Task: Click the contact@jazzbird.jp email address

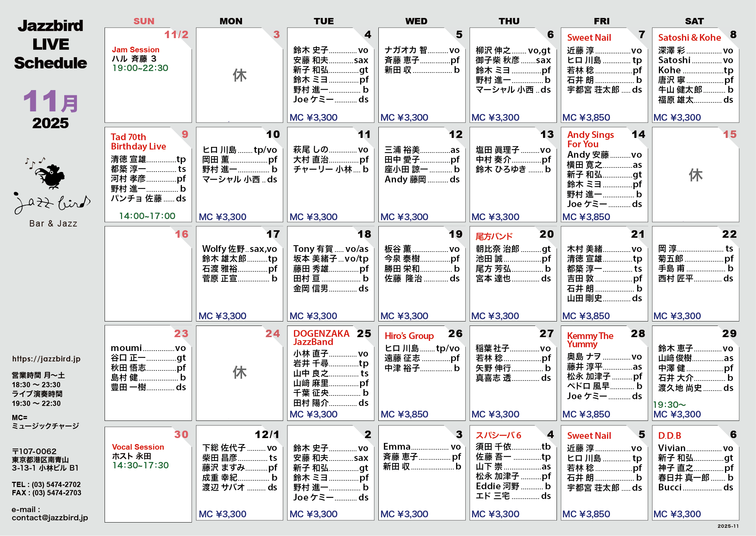Action: click(50, 518)
